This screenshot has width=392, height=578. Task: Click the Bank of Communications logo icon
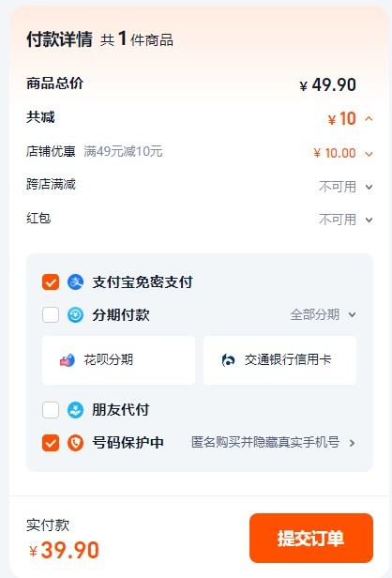click(x=228, y=359)
